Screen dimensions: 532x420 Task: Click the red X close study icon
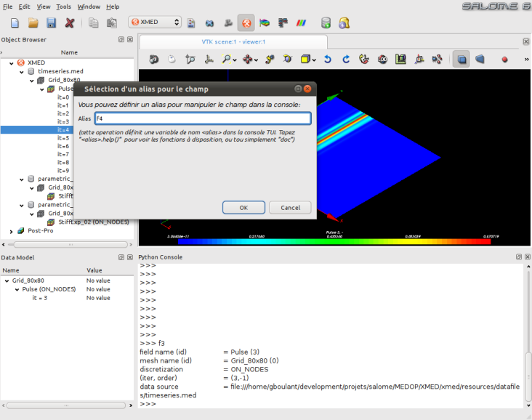[70, 23]
